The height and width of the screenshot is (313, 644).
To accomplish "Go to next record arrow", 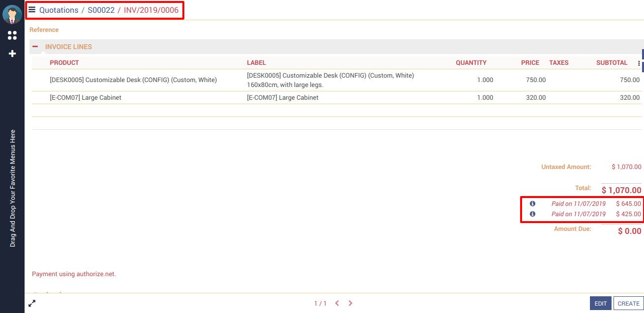I will pos(351,304).
